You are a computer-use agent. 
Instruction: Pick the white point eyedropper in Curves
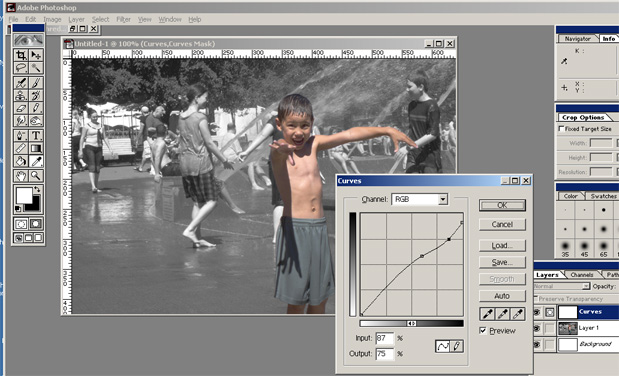click(518, 314)
